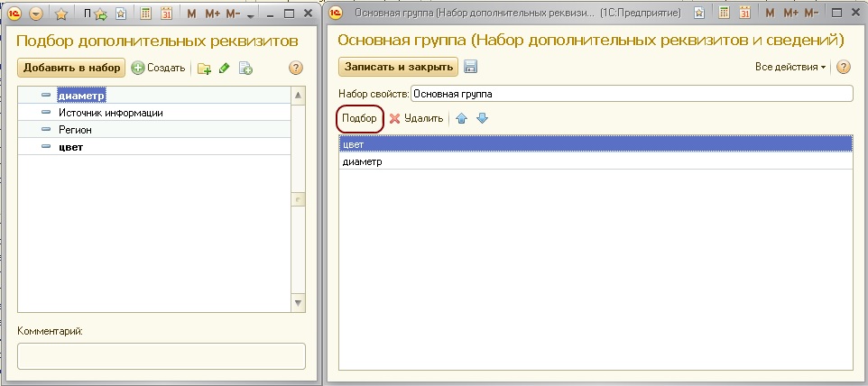Click the green pencil edit icon
868x386 pixels.
tap(224, 68)
